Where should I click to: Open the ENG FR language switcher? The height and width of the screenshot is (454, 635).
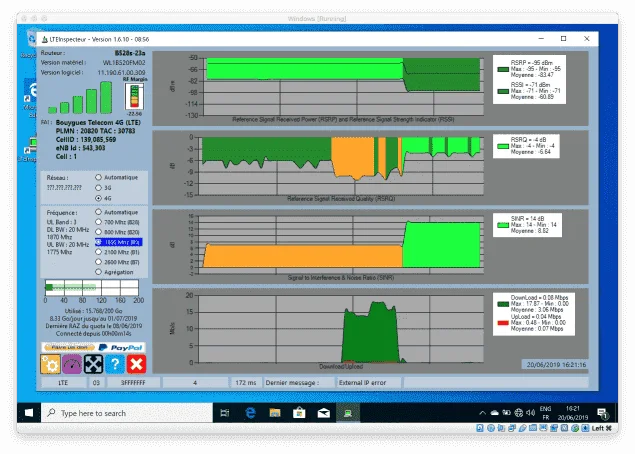(546, 413)
